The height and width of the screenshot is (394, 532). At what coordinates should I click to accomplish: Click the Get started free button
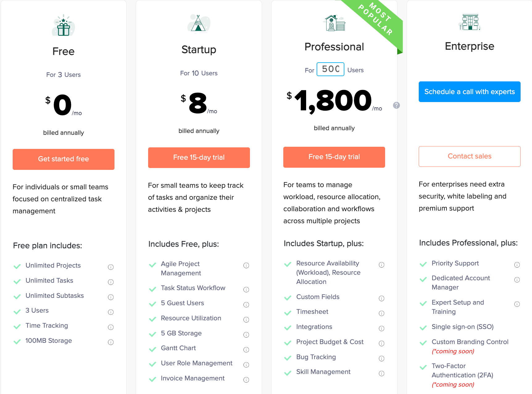64,159
